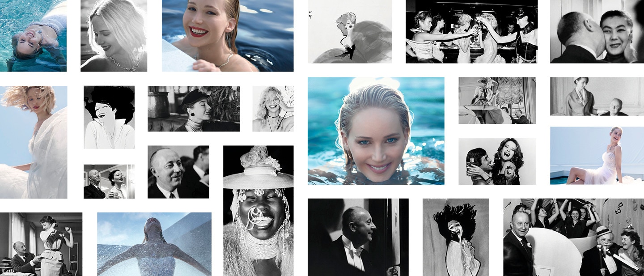Open portrait of smiling bald man in suit

pyautogui.click(x=178, y=172)
